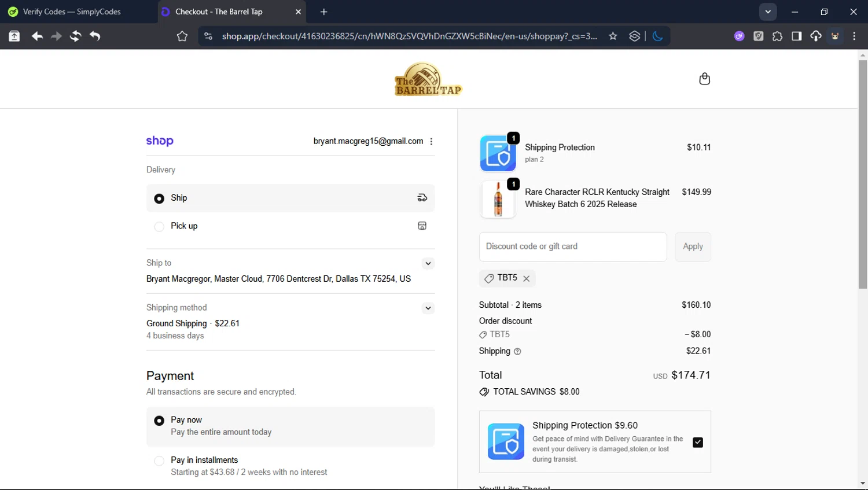Click the layers extension icon in address bar
The width and height of the screenshot is (868, 490).
click(x=635, y=36)
